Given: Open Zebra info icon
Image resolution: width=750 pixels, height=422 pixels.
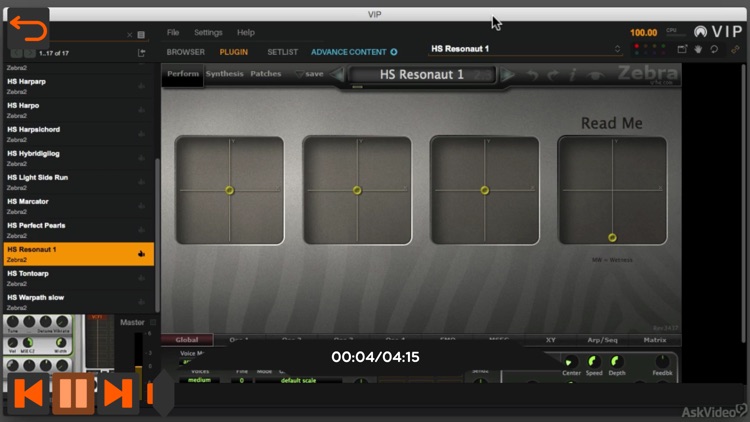Looking at the screenshot, I should pyautogui.click(x=573, y=75).
